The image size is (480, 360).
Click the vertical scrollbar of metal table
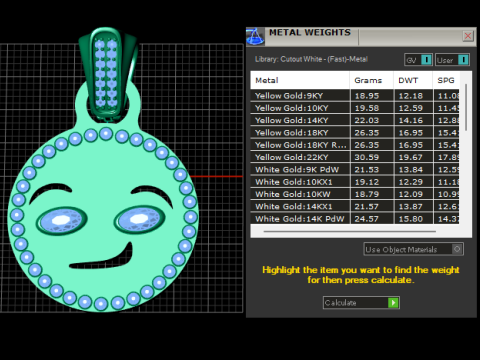click(x=466, y=107)
